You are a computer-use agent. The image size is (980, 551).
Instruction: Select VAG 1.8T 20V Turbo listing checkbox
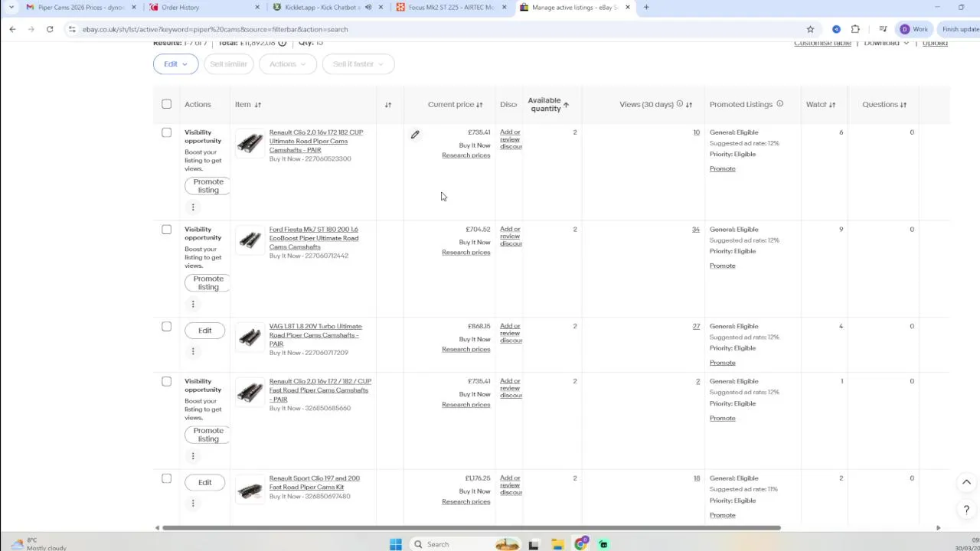[x=166, y=327]
